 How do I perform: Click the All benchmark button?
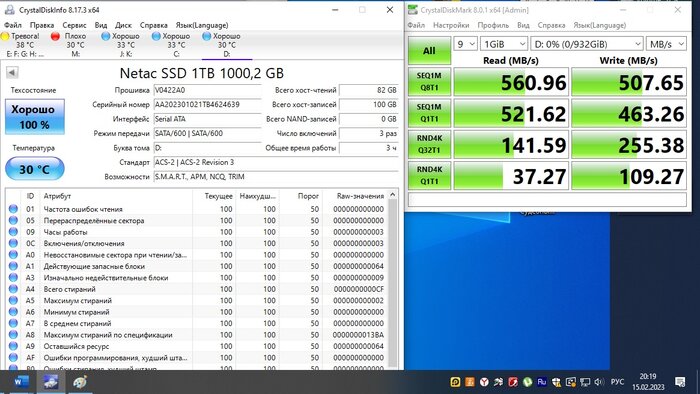(429, 50)
